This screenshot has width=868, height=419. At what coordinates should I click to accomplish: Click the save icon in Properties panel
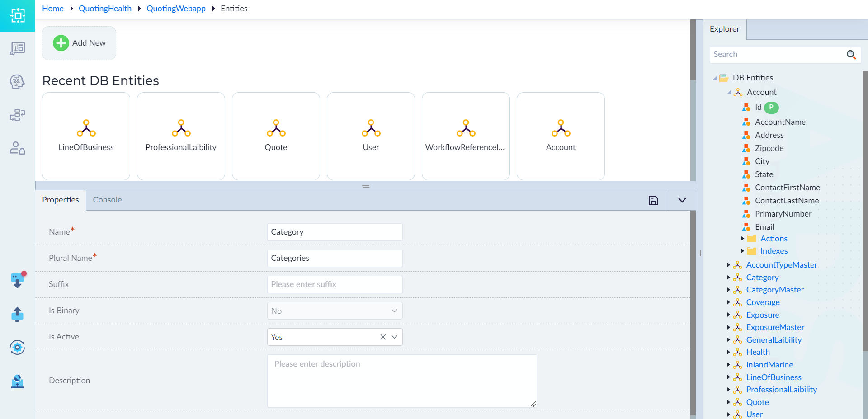653,200
